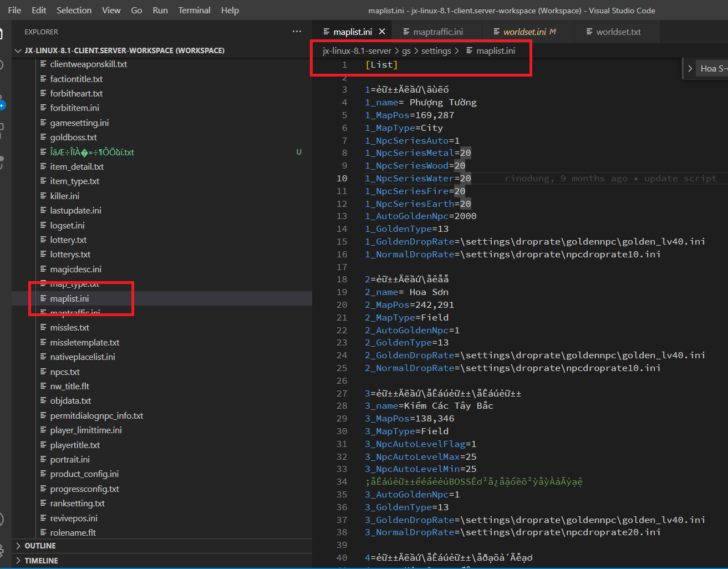Collapse the JX-LINUX-8.1 workspace folder
Image resolution: width=728 pixels, height=569 pixels.
pyautogui.click(x=18, y=50)
